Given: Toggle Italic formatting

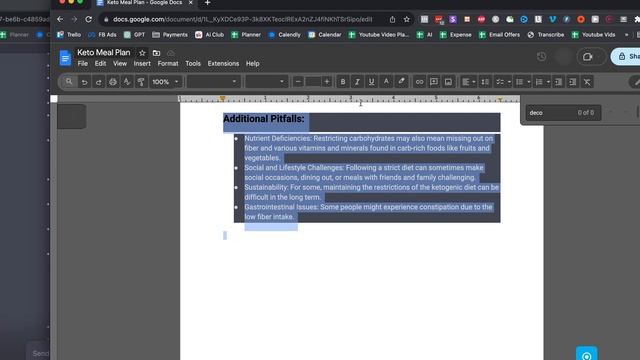Looking at the screenshot, I should [357, 82].
